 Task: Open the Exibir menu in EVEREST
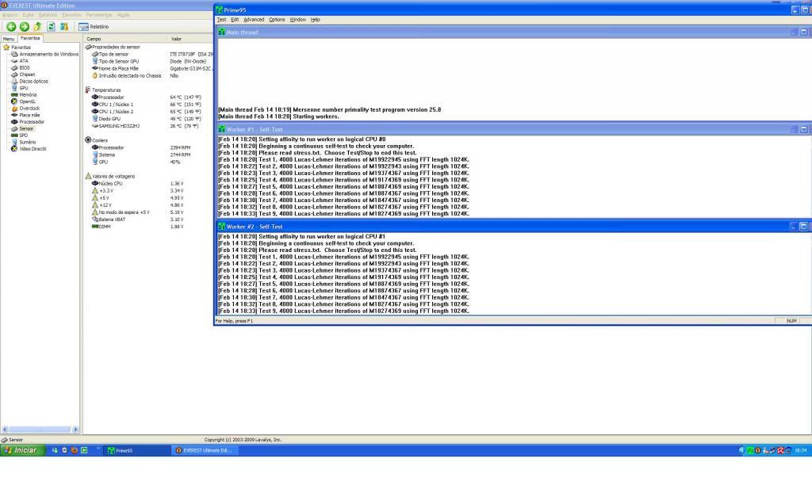pyautogui.click(x=28, y=15)
